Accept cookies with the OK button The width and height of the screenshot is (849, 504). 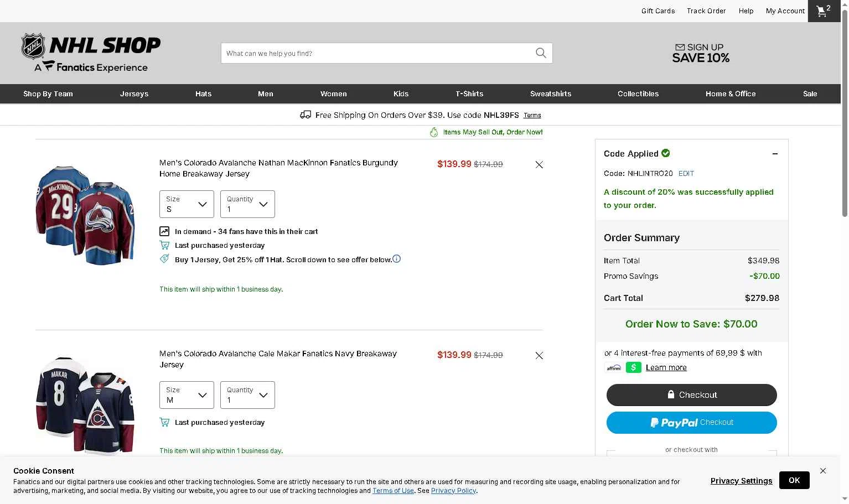coord(794,480)
